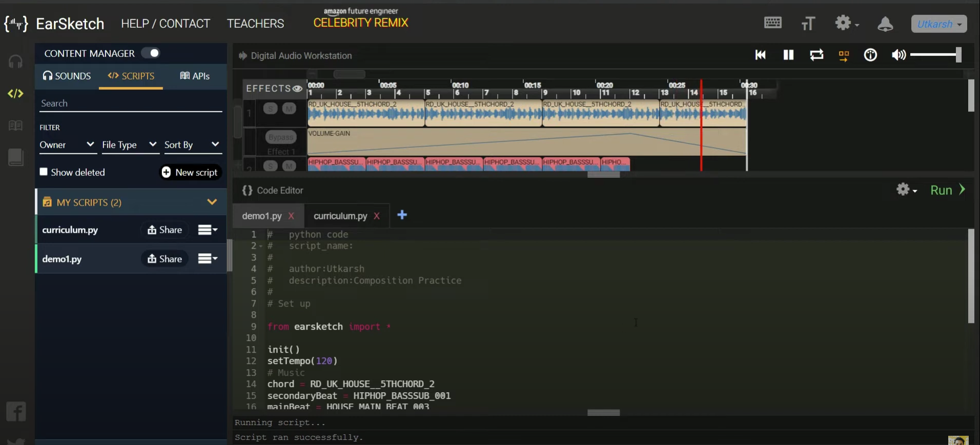This screenshot has width=980, height=445.
Task: Click the code editor vertical scrollbar
Action: pyautogui.click(x=971, y=276)
